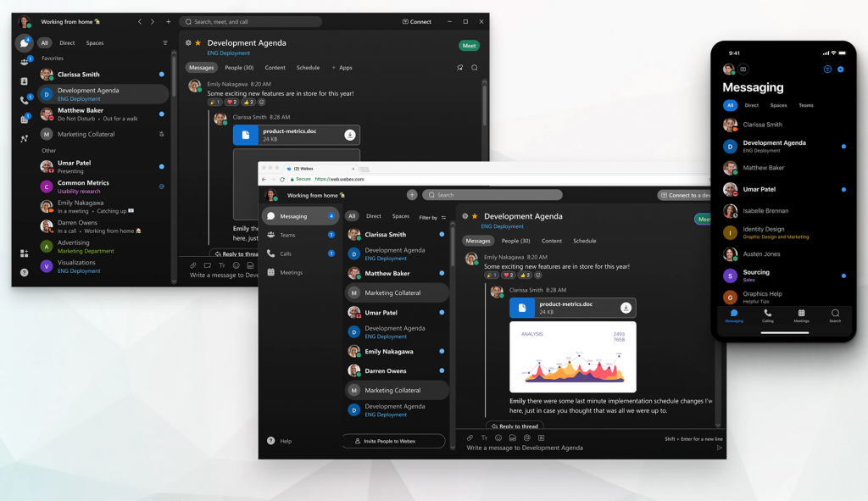Click attachment paperclip in desktop message toolbar

coord(193,265)
